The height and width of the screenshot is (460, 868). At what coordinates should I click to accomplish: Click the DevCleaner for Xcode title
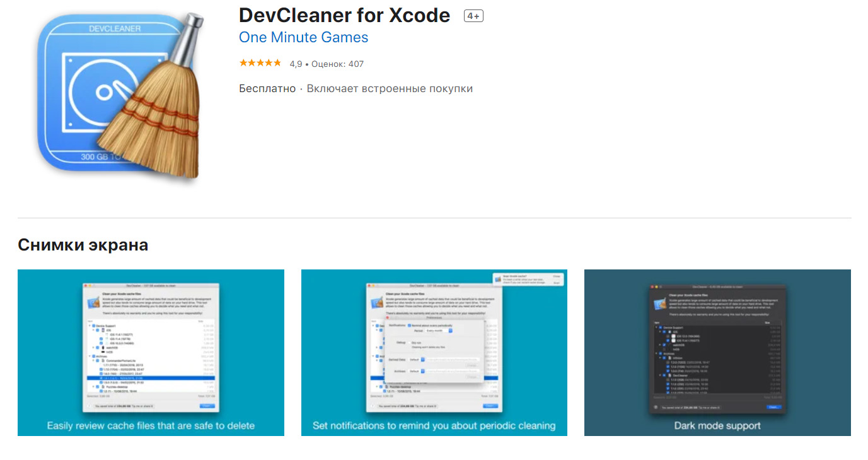pyautogui.click(x=344, y=15)
